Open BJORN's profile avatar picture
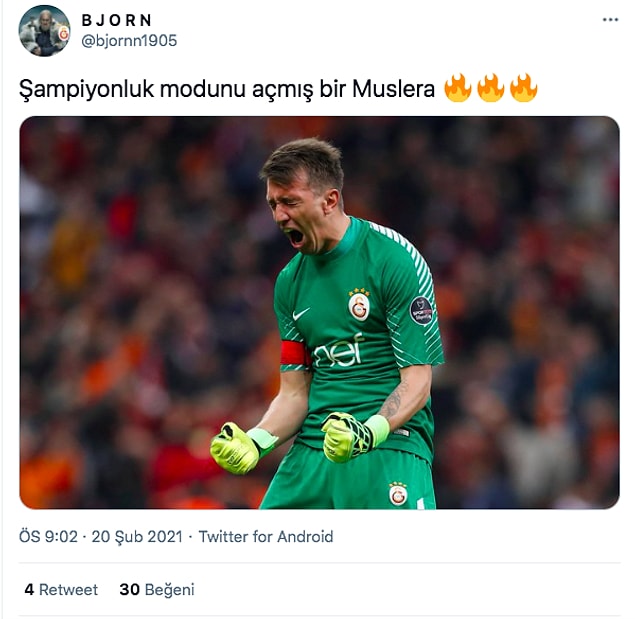 point(45,31)
